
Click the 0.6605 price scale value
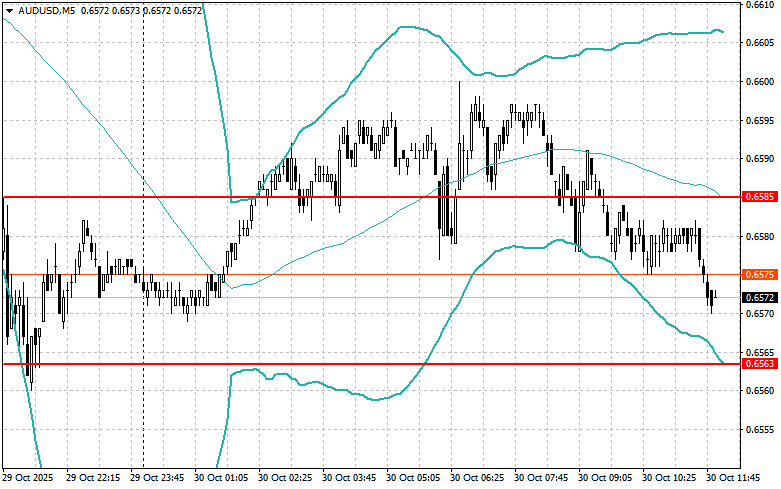click(760, 43)
